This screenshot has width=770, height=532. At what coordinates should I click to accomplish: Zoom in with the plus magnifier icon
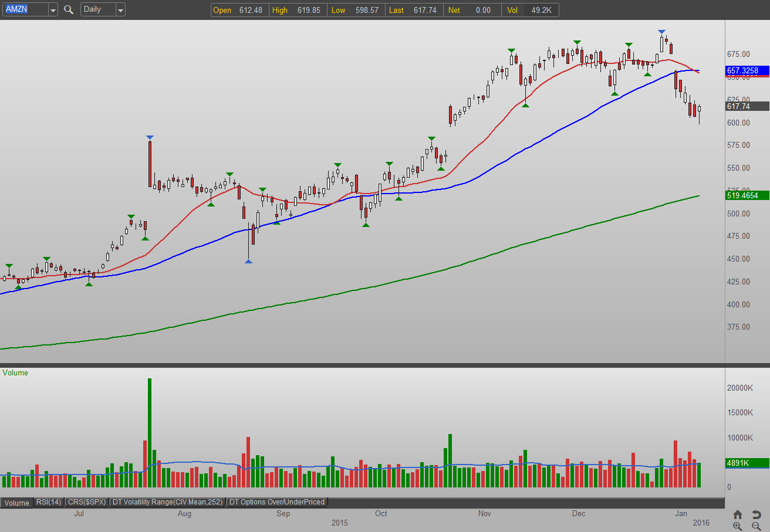[738, 526]
